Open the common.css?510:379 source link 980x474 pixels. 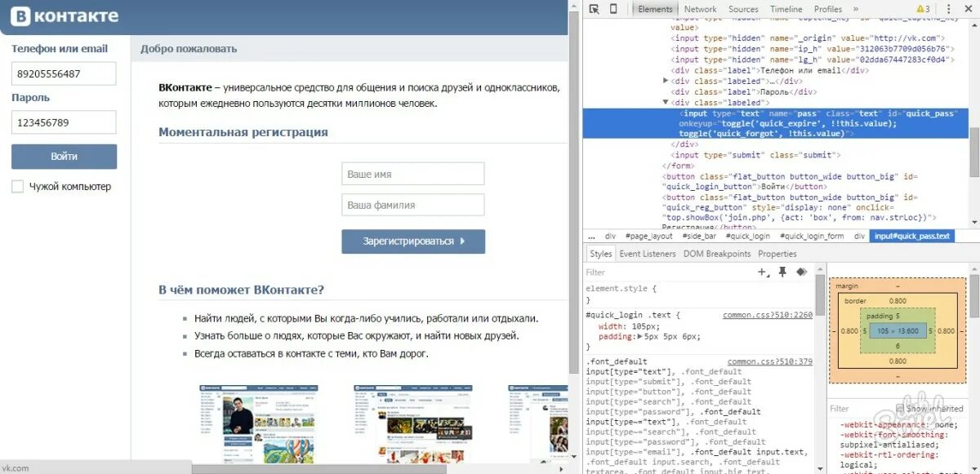click(x=770, y=361)
